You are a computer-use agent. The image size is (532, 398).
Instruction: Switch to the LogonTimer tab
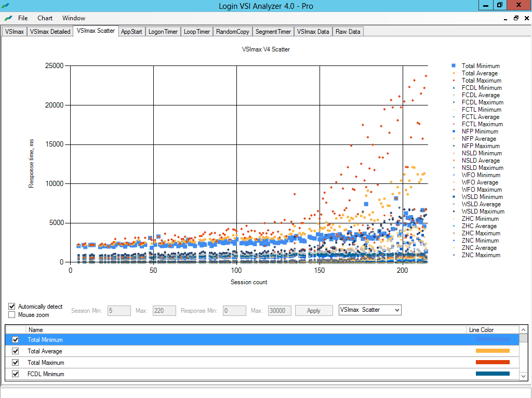pos(163,32)
